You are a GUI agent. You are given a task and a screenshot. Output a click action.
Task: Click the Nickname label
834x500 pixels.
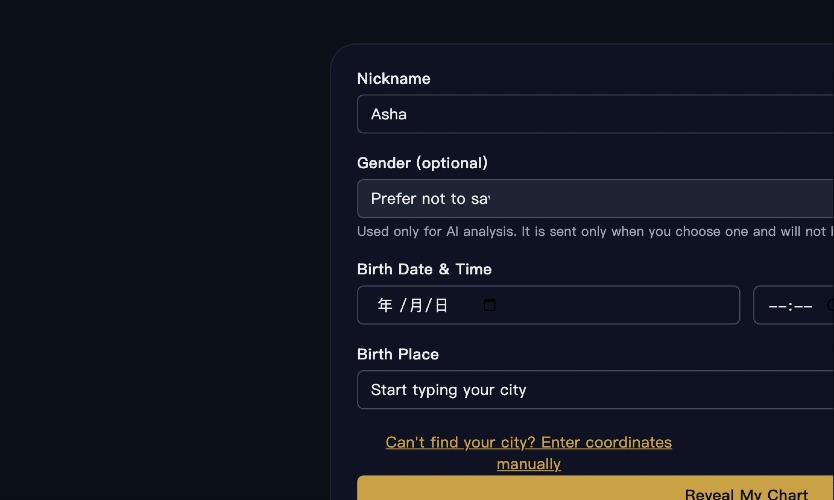pyautogui.click(x=393, y=78)
